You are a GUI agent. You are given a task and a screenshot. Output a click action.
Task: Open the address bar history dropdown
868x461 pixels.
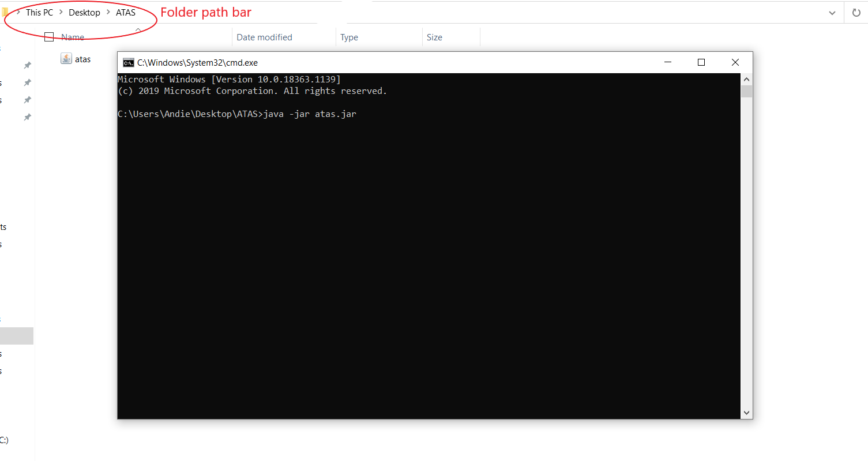point(832,13)
